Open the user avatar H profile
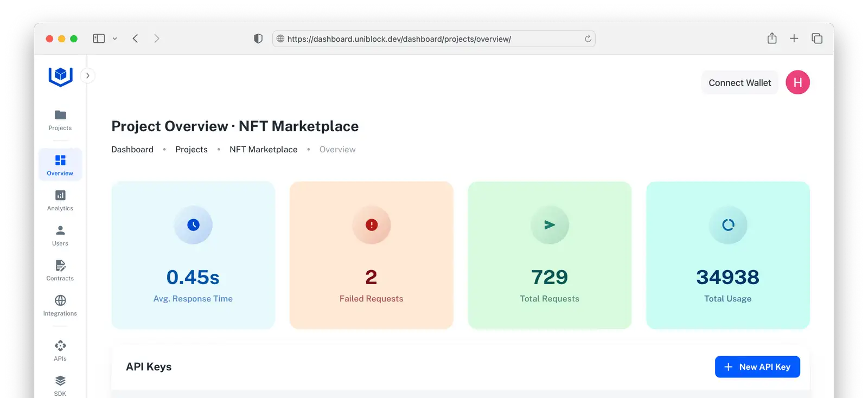The image size is (868, 398). coord(797,82)
